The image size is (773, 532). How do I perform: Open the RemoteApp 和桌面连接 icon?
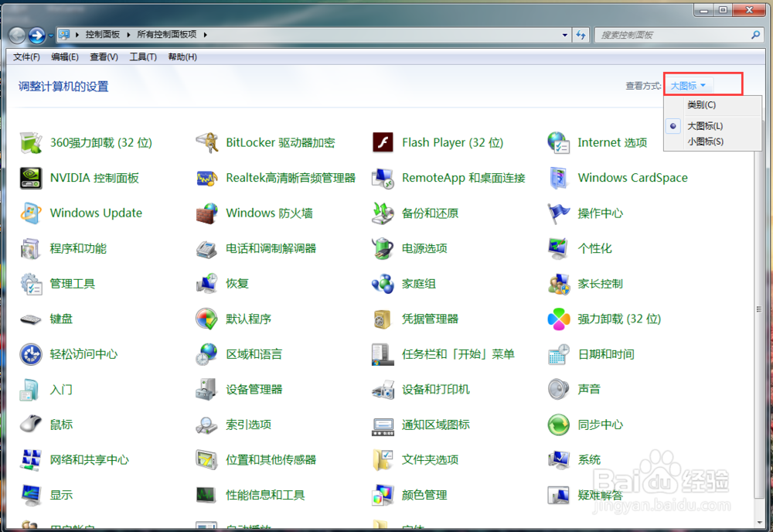383,178
